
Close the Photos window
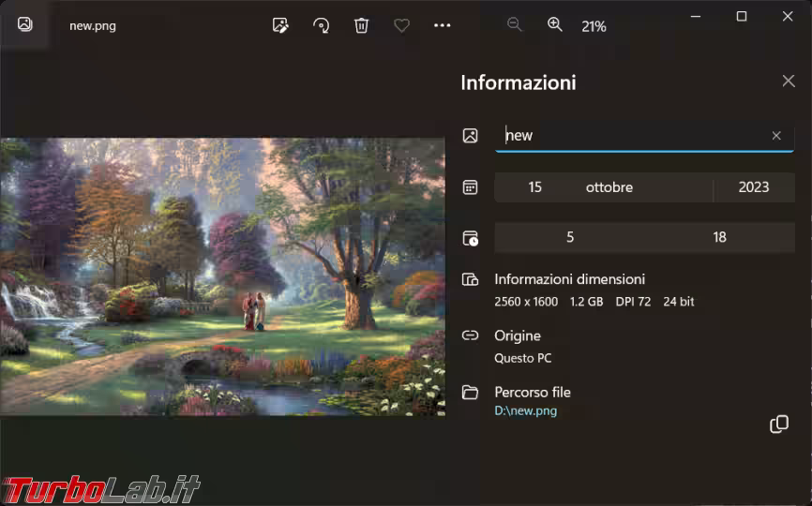point(788,17)
